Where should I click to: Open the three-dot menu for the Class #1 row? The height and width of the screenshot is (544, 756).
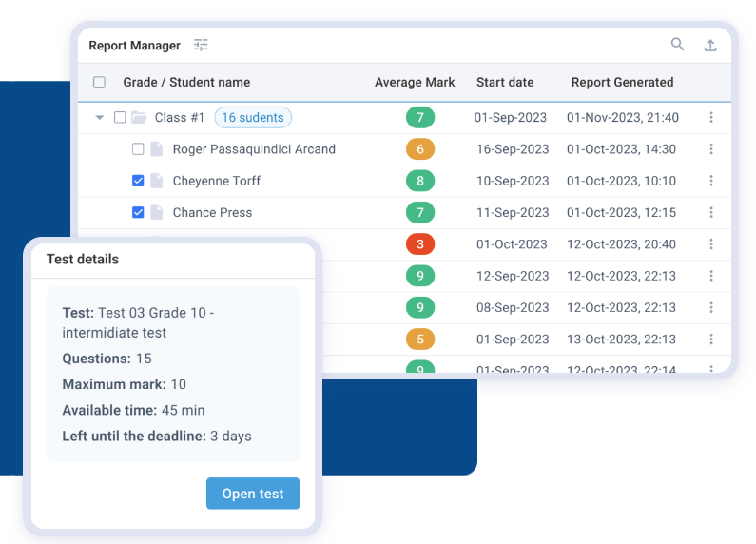[x=710, y=118]
